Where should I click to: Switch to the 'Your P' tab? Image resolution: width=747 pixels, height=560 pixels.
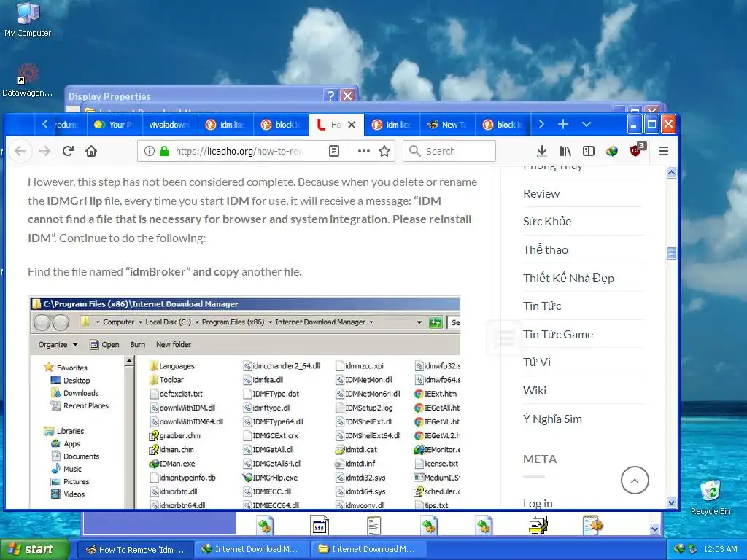point(115,125)
